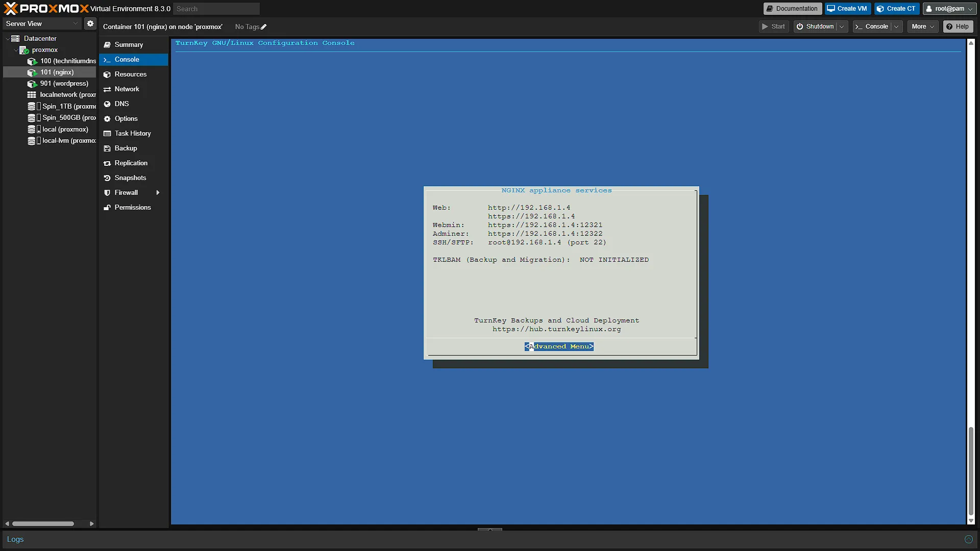Viewport: 980px width, 551px height.
Task: Click the SSH/SFTP root address text
Action: [x=524, y=242]
